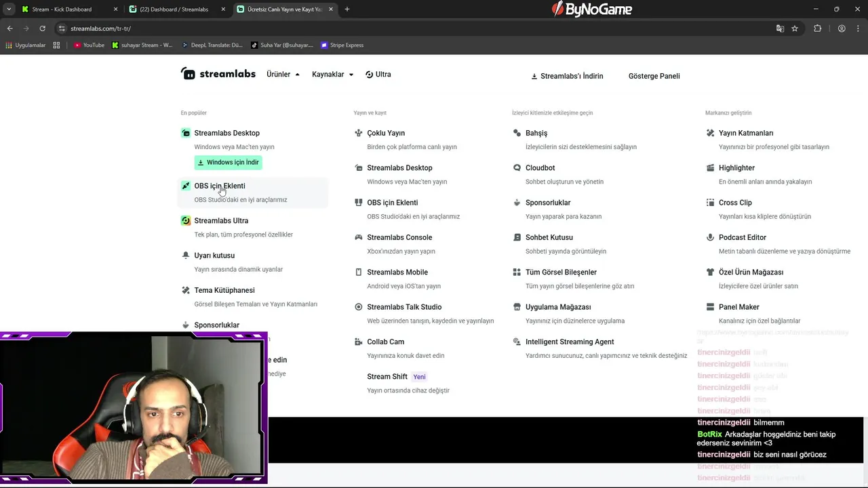Screen dimensions: 868x488
Task: Click Streamlabs Desktop icon under En popüler
Action: point(186,133)
